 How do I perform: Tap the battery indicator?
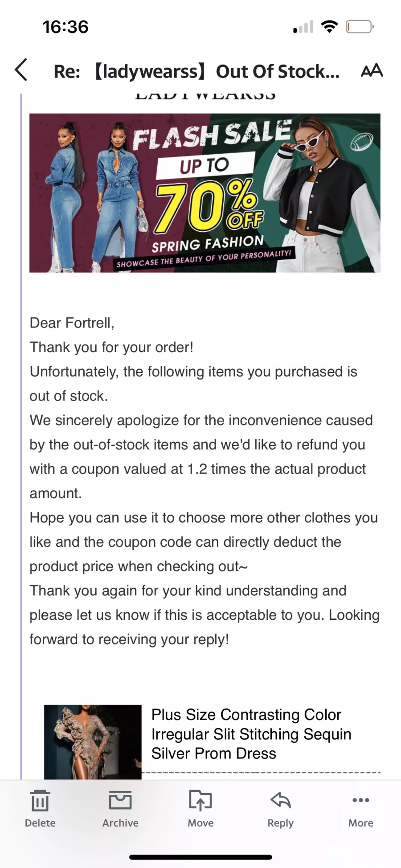(360, 27)
